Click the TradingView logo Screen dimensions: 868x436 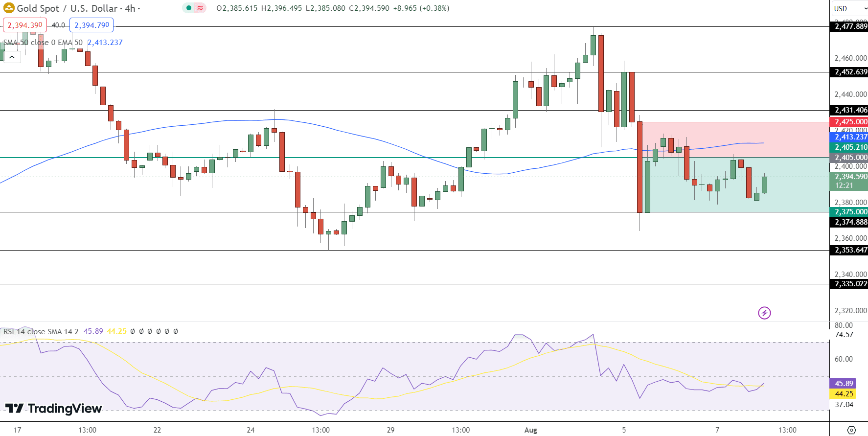pyautogui.click(x=53, y=408)
